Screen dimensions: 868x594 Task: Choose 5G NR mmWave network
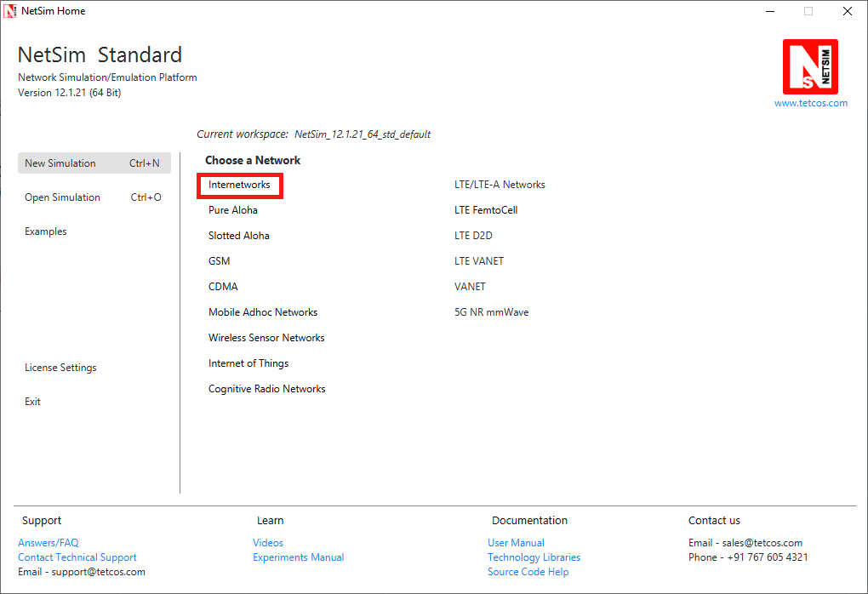(x=492, y=312)
